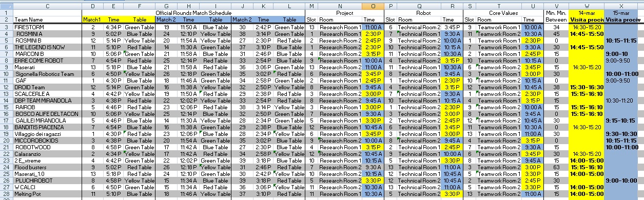Click the Melting Pot team cell
Image resolution: width=644 pixels, height=200 pixels.
(x=48, y=193)
